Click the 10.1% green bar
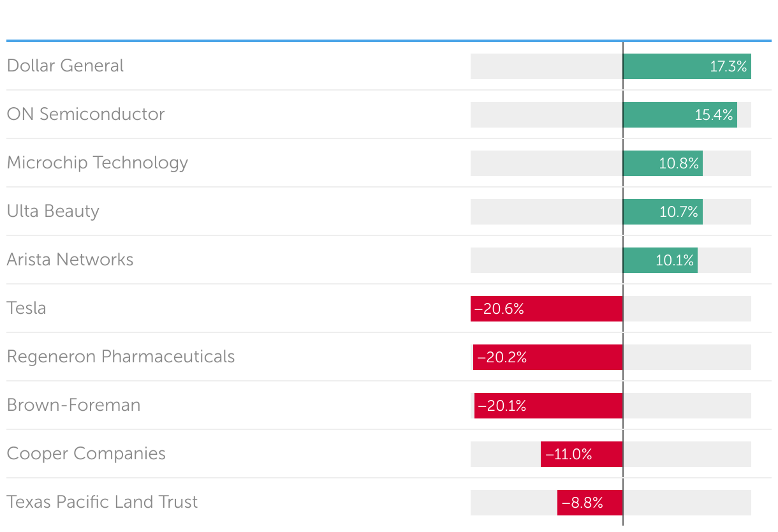Screen dimensions: 778x532 tap(660, 260)
